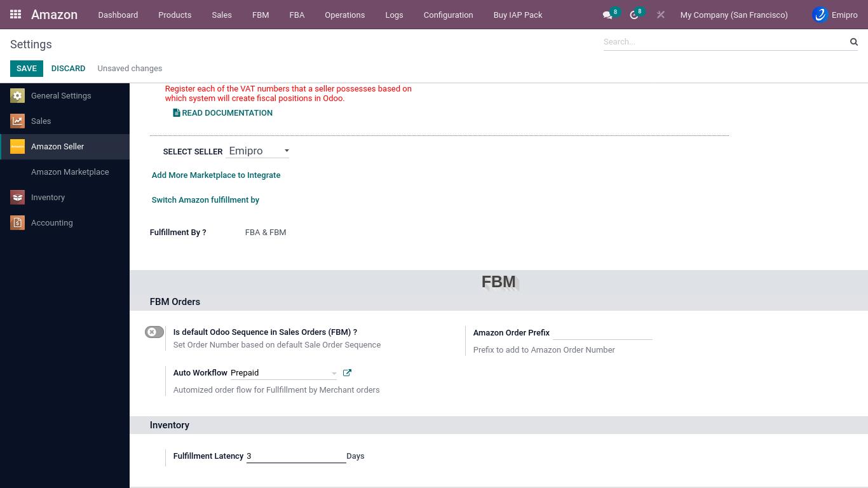Open the Operations menu
This screenshot has height=488, width=868.
tap(345, 15)
